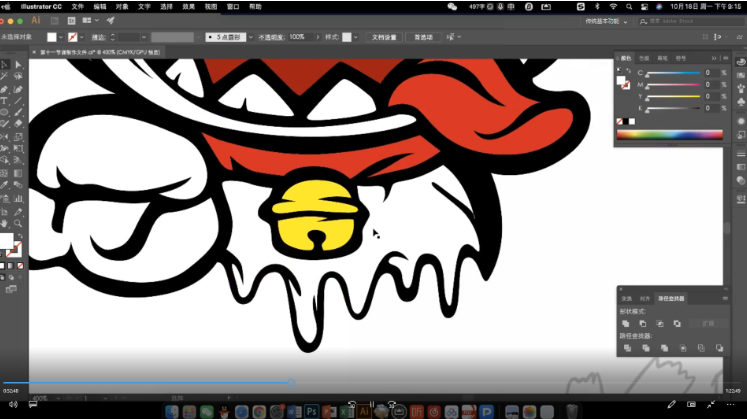Viewport: 747px width, 419px height.
Task: Select the Ellipse shape tool
Action: click(5, 112)
